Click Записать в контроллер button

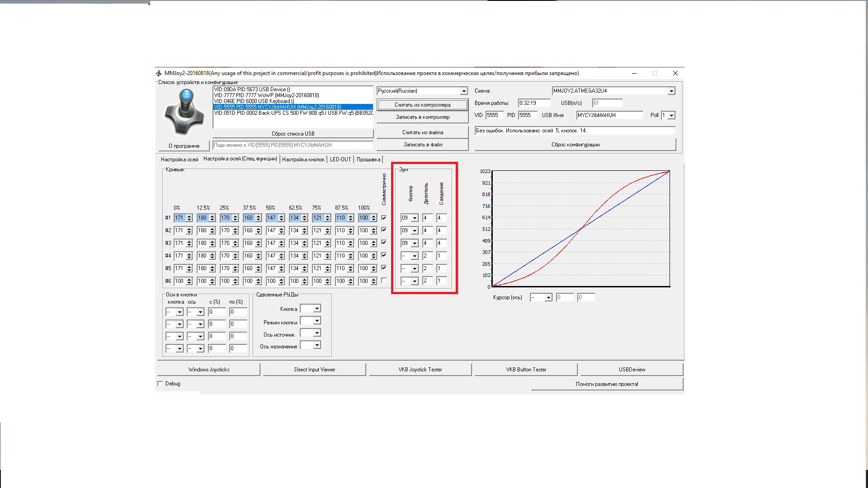(422, 117)
